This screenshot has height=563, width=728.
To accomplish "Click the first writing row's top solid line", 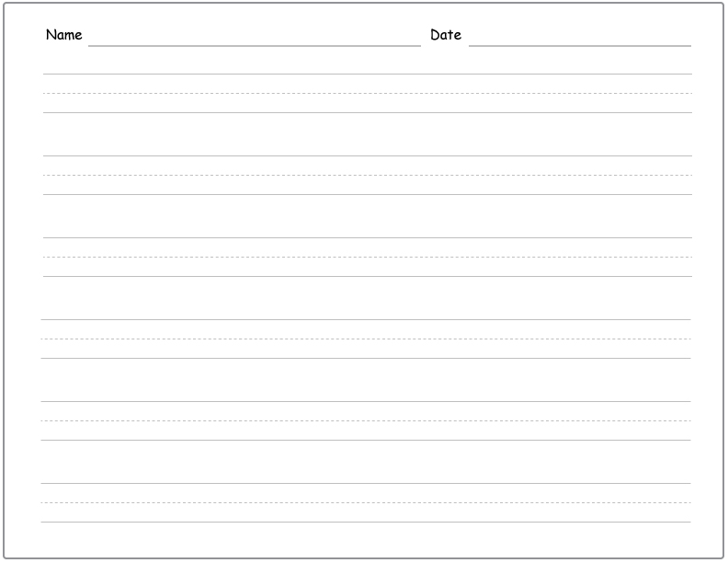I will pos(368,74).
